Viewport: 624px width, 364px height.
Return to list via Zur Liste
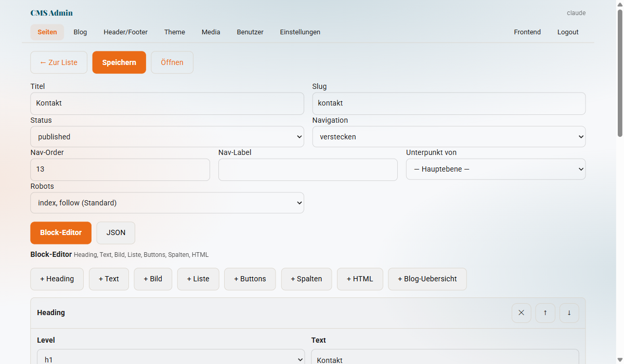point(58,62)
